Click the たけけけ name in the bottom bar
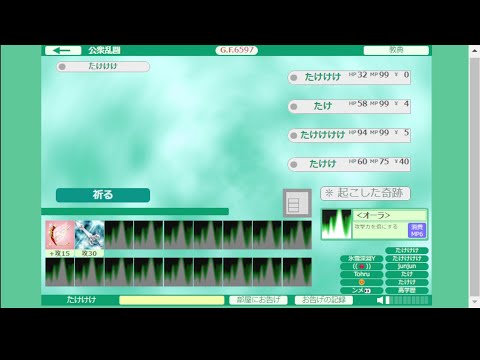The image size is (480, 360). click(81, 300)
